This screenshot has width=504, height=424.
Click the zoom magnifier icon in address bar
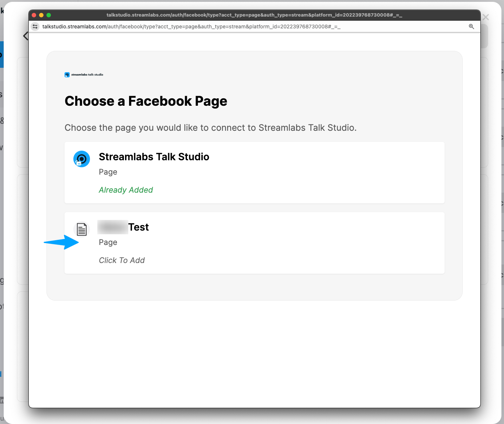(x=471, y=27)
